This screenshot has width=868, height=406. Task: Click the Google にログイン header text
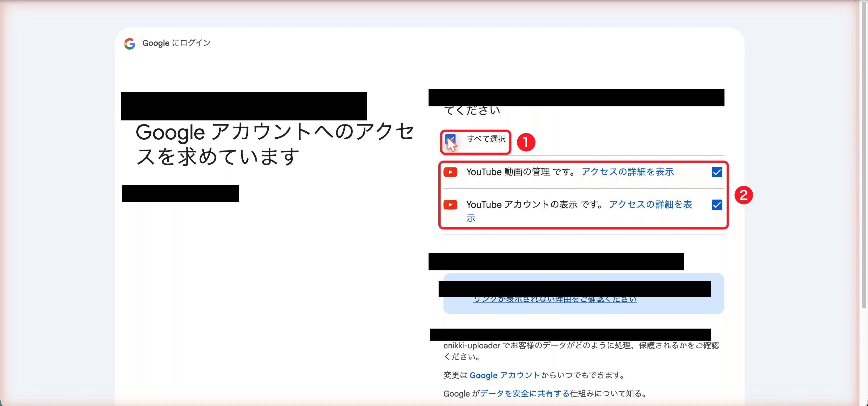pos(176,43)
